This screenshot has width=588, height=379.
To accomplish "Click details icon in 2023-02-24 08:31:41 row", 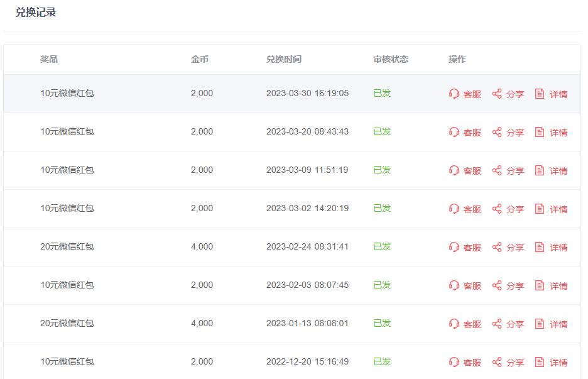I will pos(539,247).
